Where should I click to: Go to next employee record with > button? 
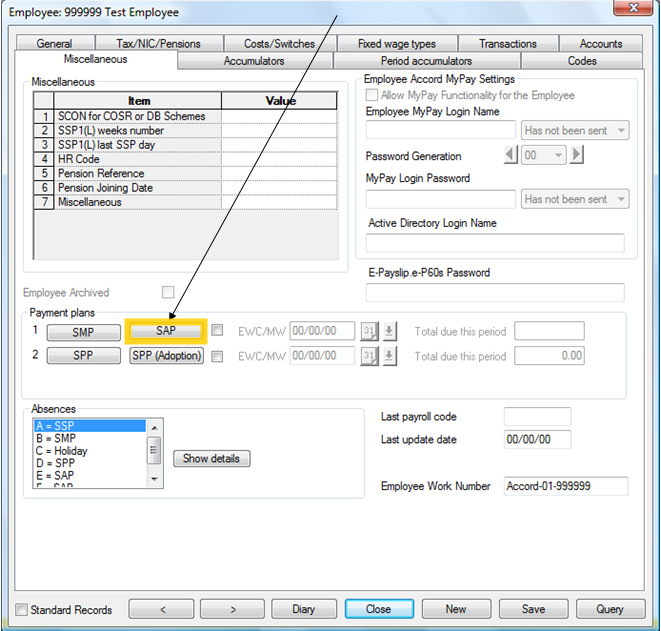pos(233,609)
